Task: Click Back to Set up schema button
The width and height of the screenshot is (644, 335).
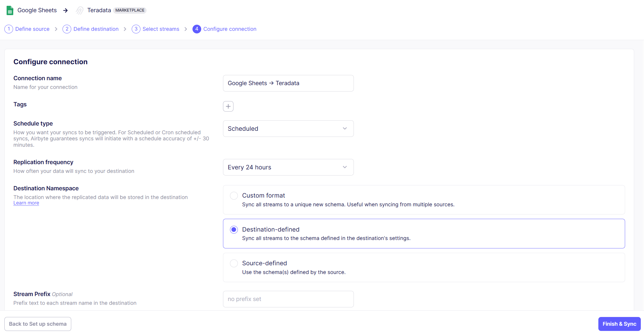Action: [x=38, y=324]
